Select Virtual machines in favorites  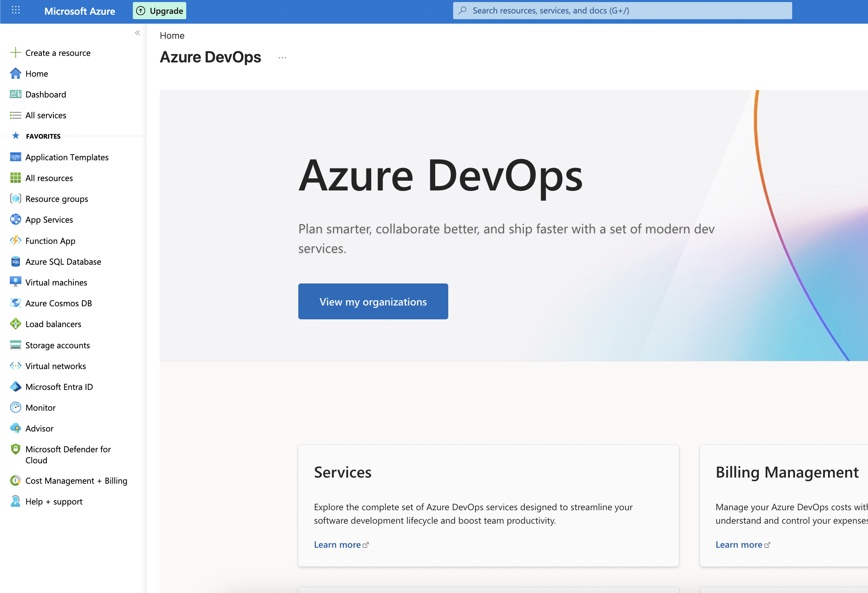pos(56,283)
